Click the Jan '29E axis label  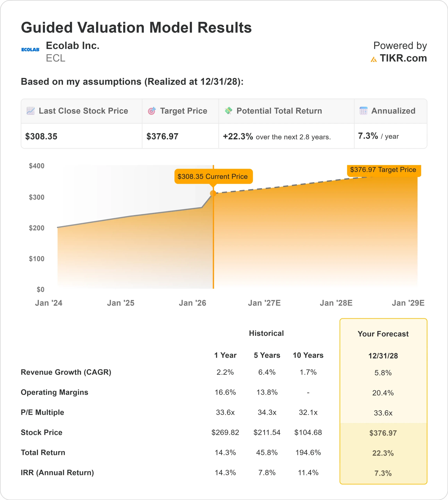409,303
